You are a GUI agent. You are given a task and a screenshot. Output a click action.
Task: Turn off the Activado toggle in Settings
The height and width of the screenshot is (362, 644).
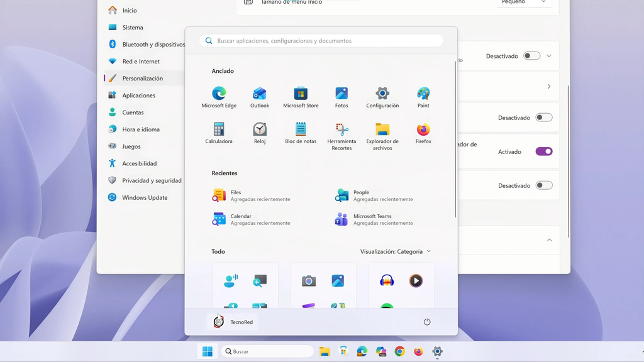coord(544,151)
